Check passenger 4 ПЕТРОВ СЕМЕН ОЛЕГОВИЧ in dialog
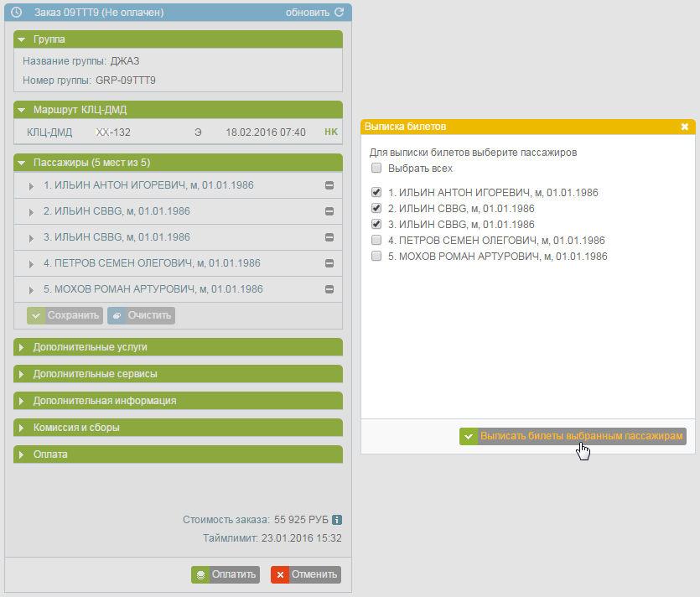The image size is (700, 597). [x=376, y=241]
